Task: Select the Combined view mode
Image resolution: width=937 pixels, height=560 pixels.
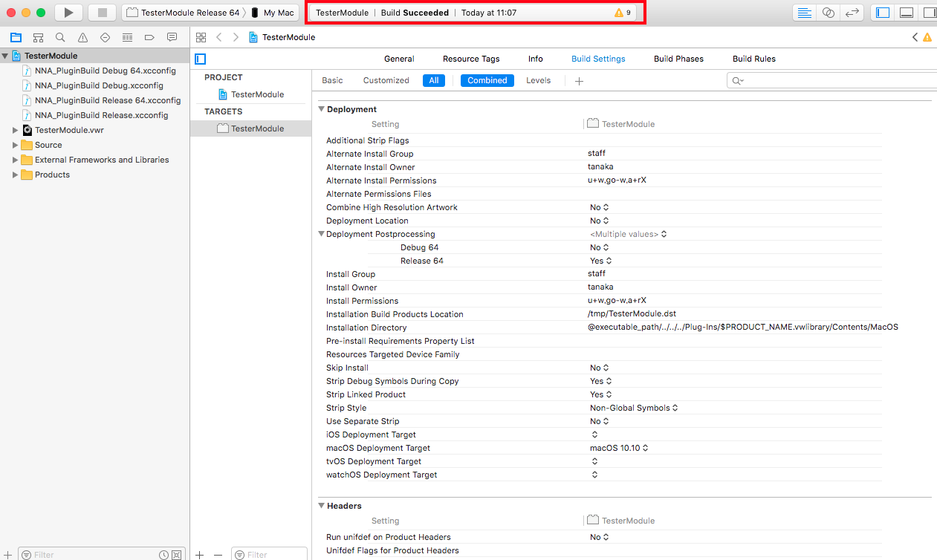Action: click(487, 80)
